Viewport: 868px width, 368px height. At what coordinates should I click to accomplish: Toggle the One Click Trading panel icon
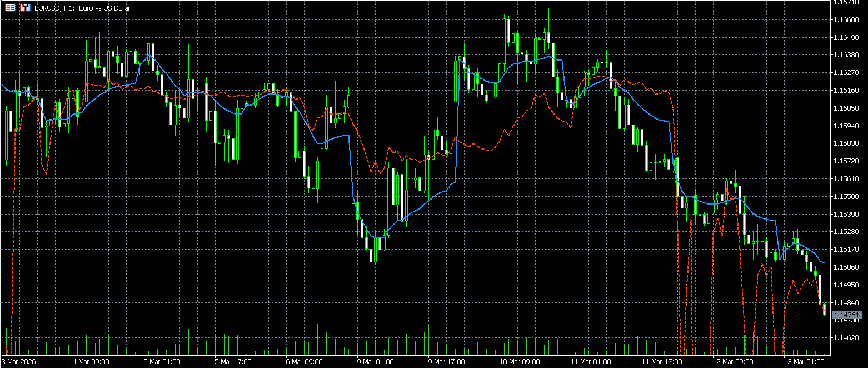[24, 8]
